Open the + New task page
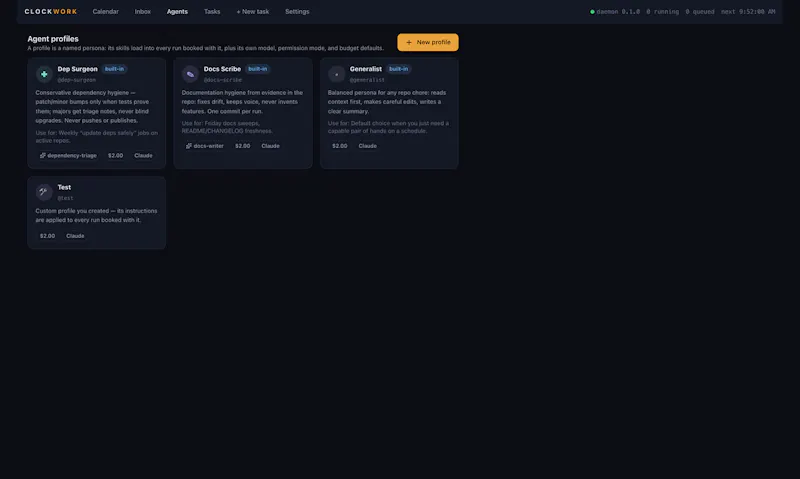 pyautogui.click(x=253, y=11)
